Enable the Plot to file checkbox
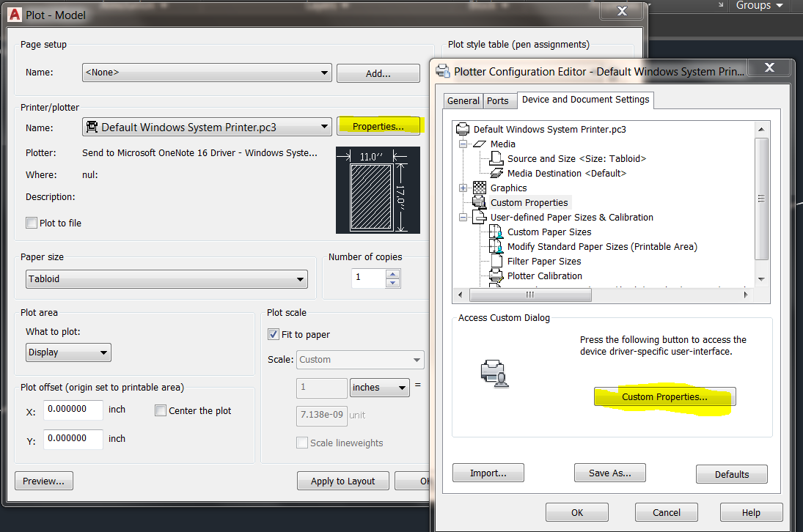Screen dimensions: 803x532 coord(32,223)
